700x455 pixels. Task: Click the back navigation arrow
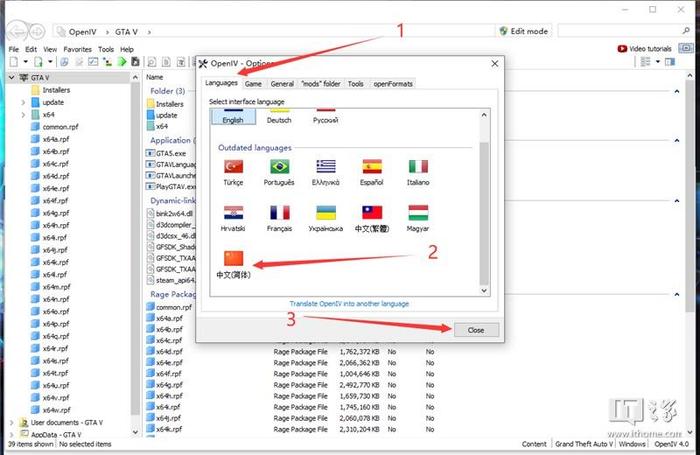coord(16,31)
